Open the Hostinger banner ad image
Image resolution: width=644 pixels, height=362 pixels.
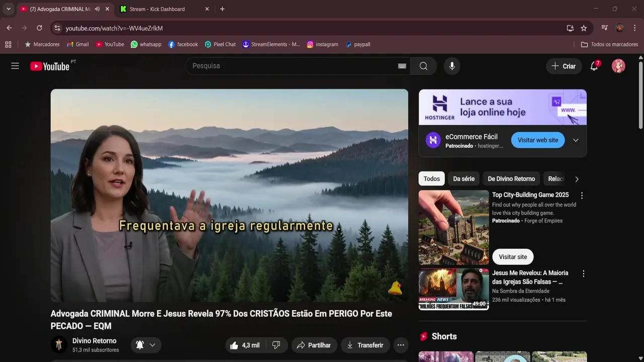(x=503, y=107)
